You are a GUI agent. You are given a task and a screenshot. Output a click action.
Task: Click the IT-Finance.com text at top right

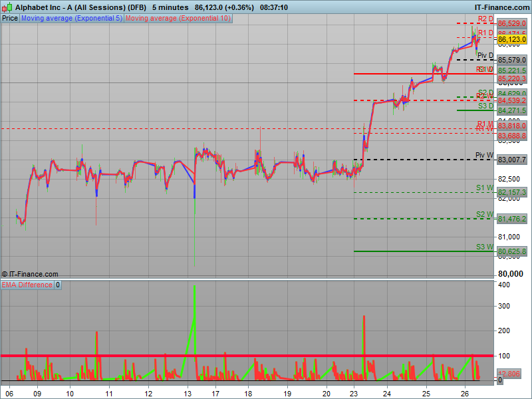click(502, 7)
